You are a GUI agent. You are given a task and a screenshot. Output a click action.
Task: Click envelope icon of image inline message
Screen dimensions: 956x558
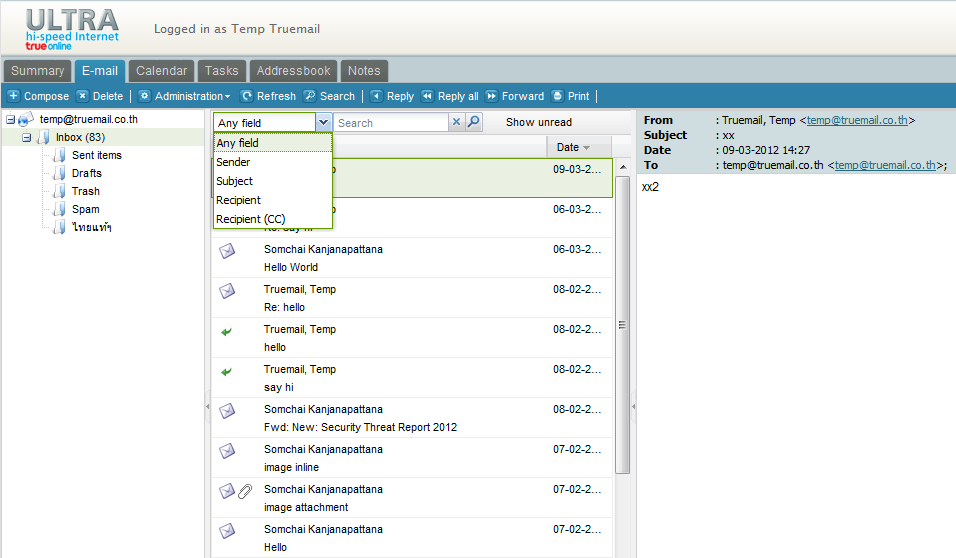(227, 451)
